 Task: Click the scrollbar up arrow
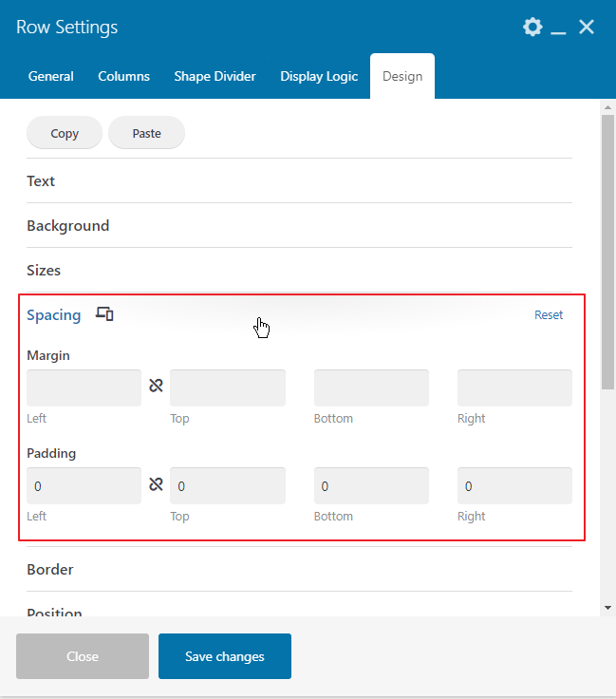608,107
